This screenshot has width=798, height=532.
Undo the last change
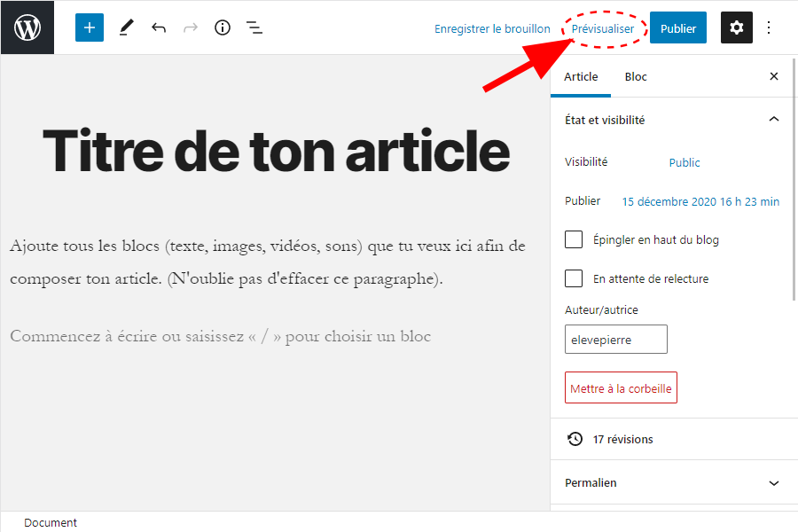pyautogui.click(x=159, y=27)
